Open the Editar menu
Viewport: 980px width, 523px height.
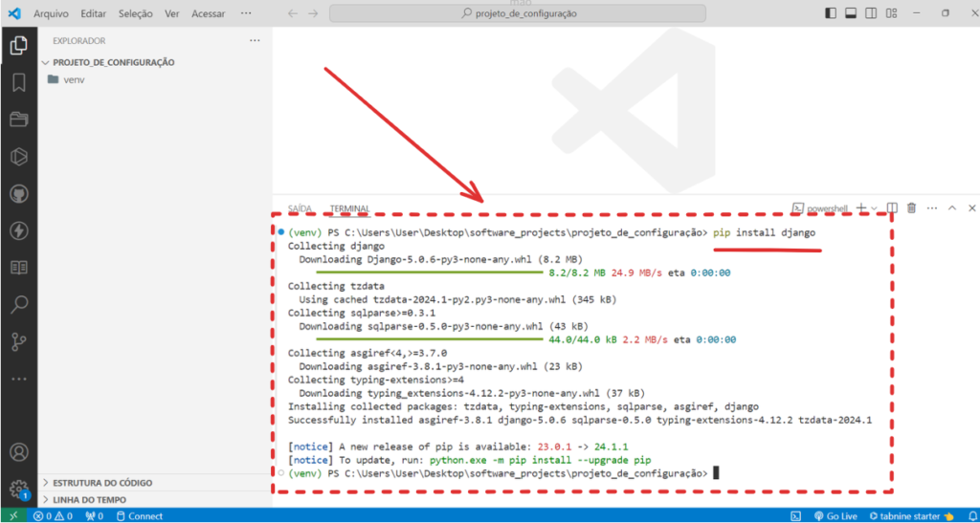coord(93,13)
